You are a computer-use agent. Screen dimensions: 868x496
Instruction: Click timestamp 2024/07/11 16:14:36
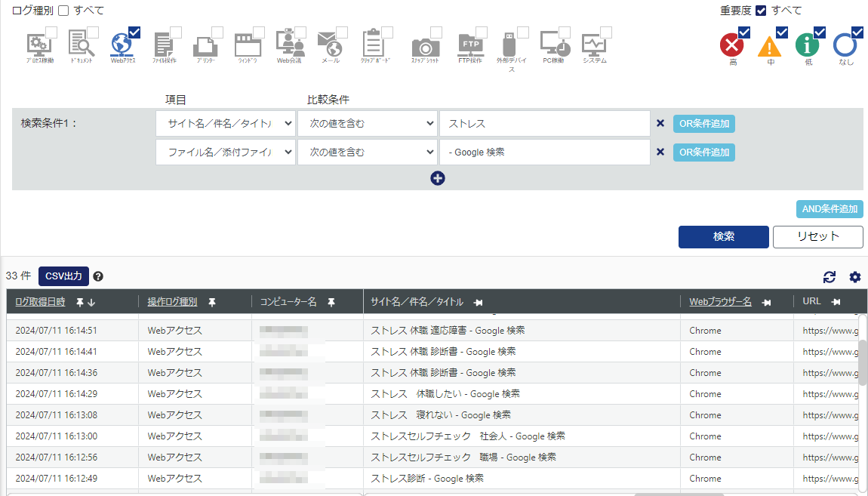click(x=56, y=372)
